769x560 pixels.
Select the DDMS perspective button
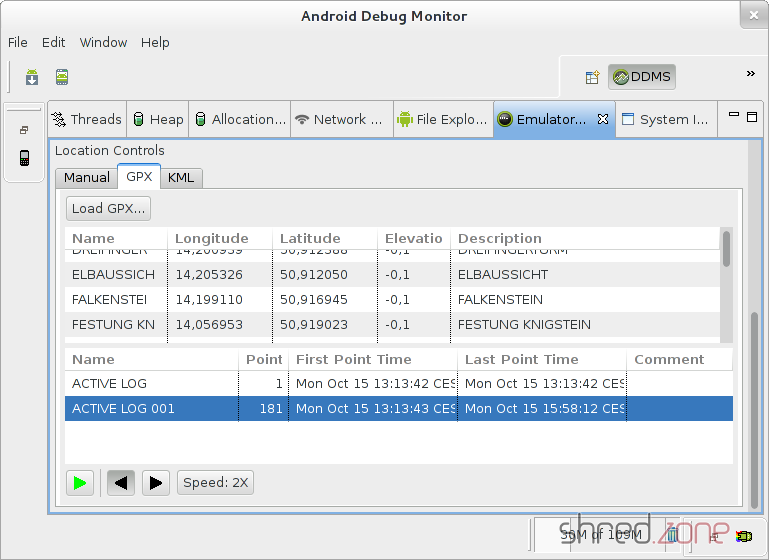pyautogui.click(x=642, y=77)
